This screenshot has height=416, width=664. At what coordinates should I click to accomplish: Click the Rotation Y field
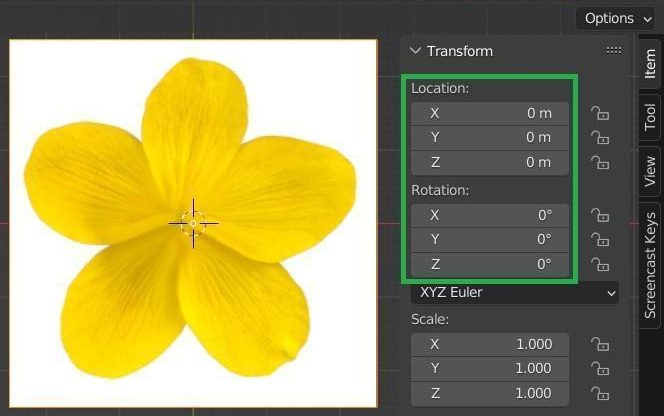[490, 240]
